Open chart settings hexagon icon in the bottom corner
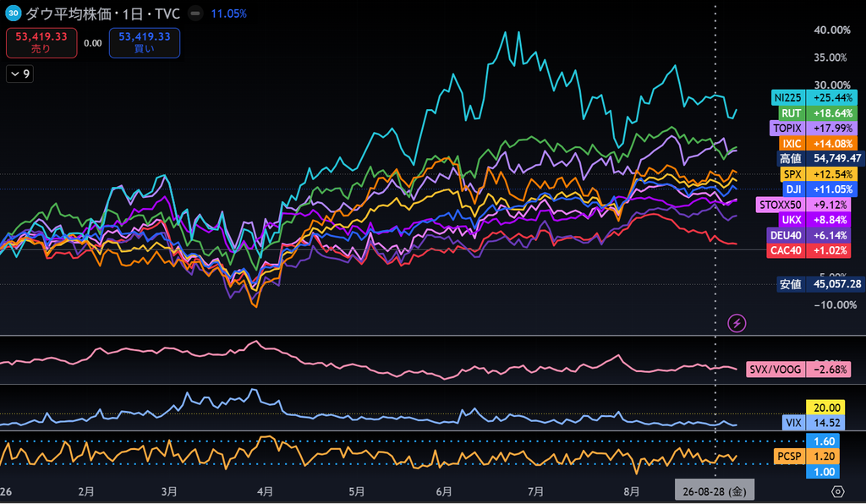Screen dimensions: 866x504 coord(838,491)
